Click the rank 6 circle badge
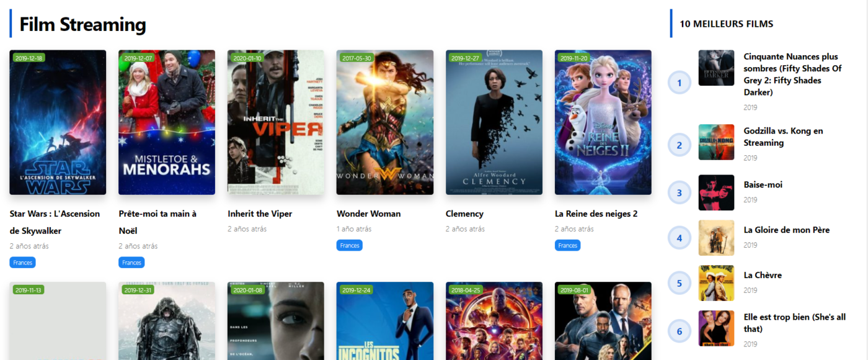 [x=680, y=331]
